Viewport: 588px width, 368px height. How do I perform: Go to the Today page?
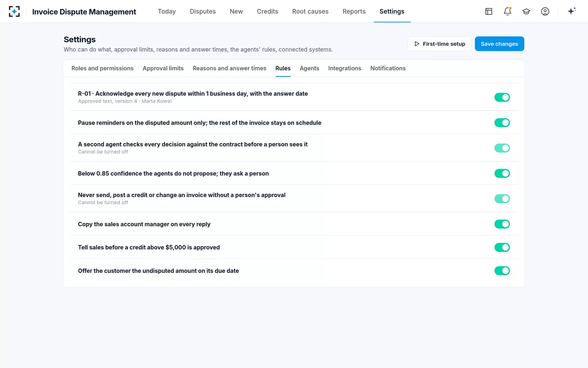(x=167, y=11)
